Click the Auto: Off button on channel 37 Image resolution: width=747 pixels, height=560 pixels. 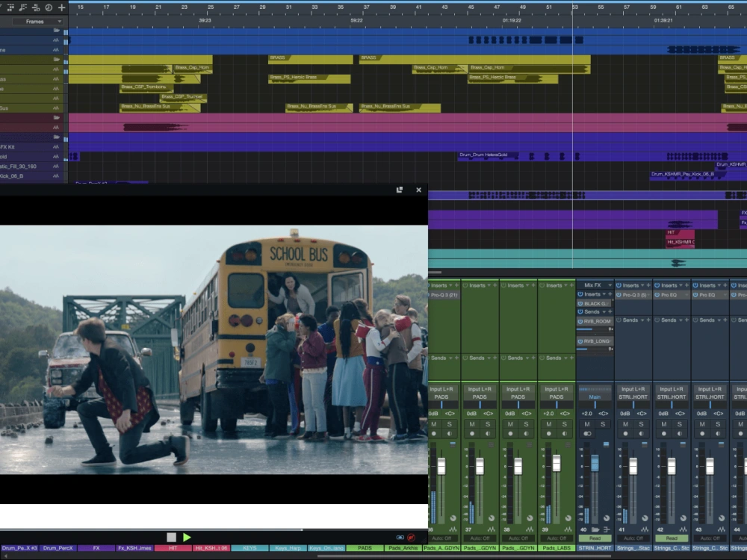tap(480, 538)
